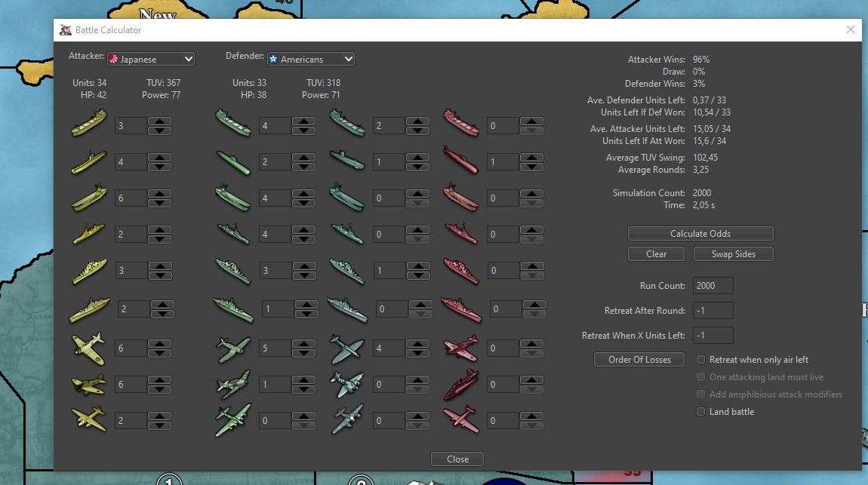Open the Defender nation dropdown showing Americans

[x=311, y=59]
